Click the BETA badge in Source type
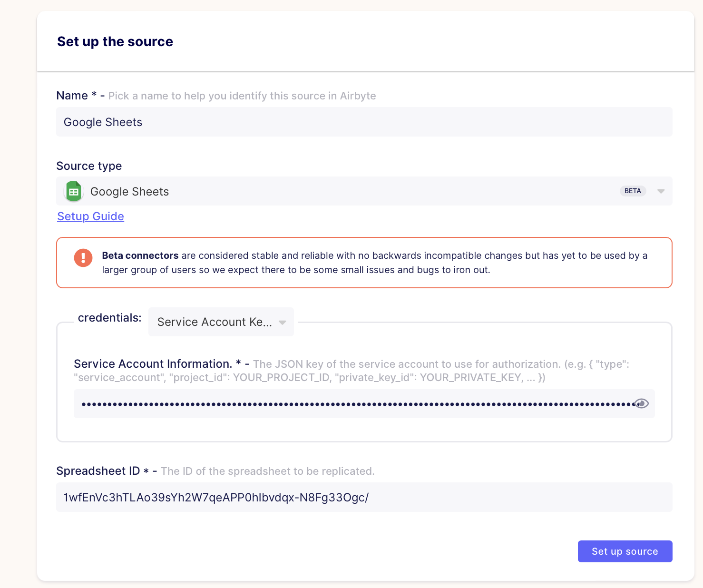The width and height of the screenshot is (703, 588). (x=633, y=191)
